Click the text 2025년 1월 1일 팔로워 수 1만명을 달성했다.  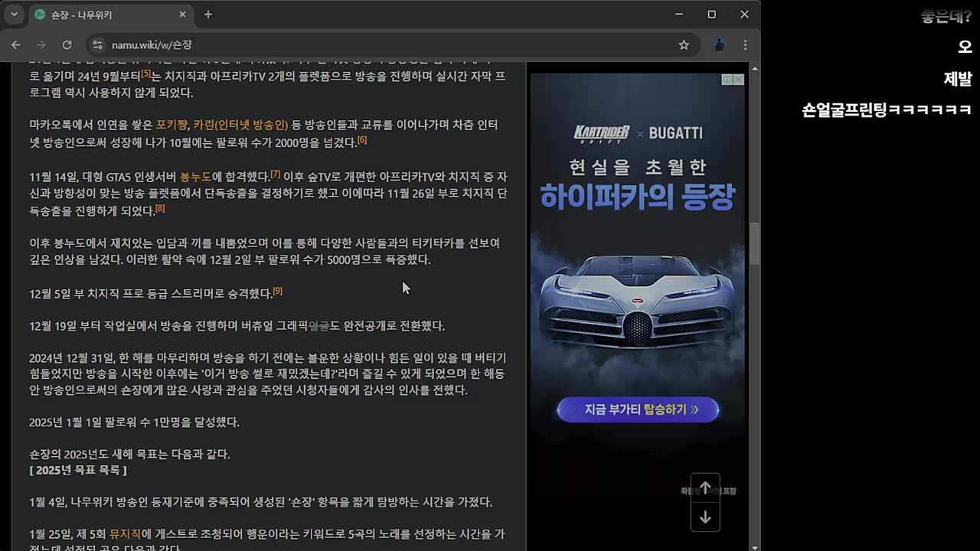coord(135,422)
